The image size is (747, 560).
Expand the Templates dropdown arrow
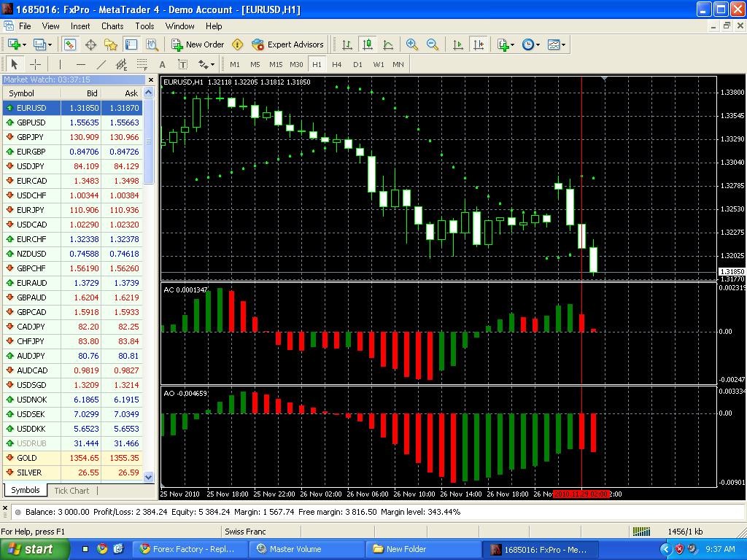[564, 44]
